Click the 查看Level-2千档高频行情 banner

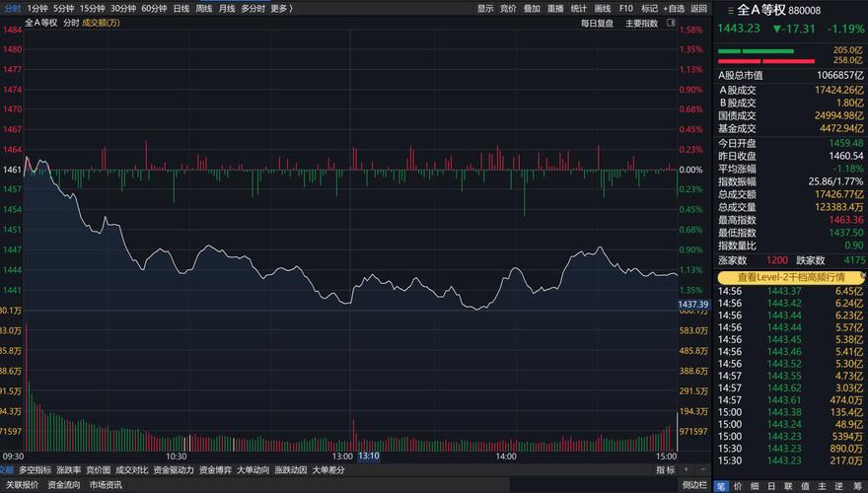click(x=791, y=277)
